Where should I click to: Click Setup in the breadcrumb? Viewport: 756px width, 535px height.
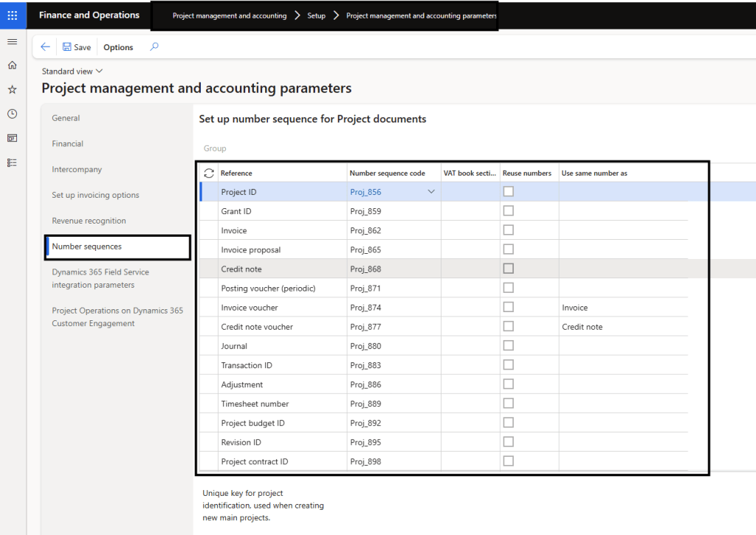tap(316, 15)
